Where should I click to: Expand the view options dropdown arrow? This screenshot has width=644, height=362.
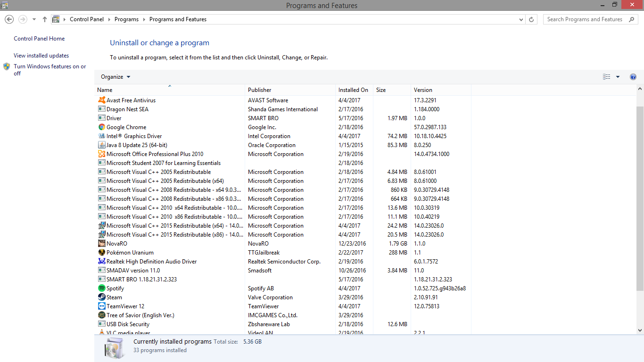(618, 77)
